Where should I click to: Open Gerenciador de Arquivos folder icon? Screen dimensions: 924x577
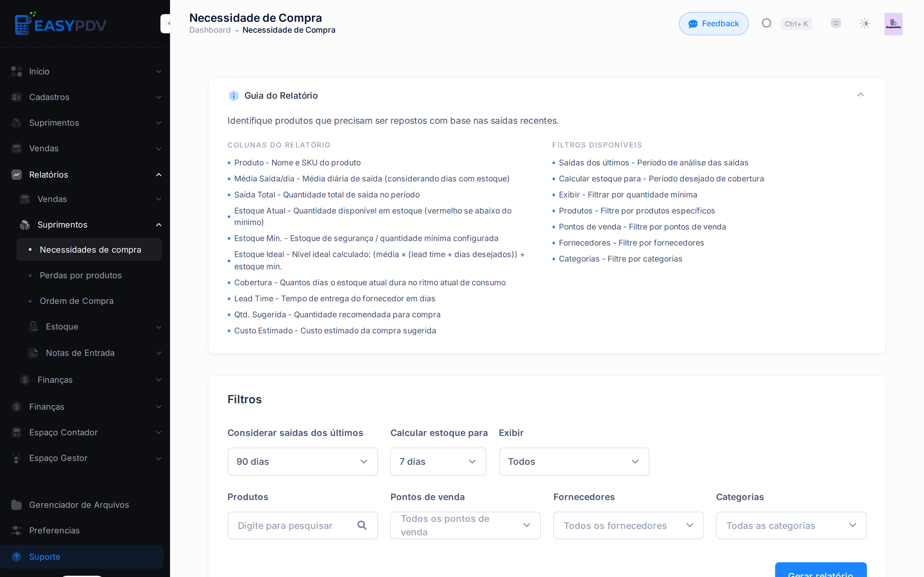pyautogui.click(x=16, y=505)
